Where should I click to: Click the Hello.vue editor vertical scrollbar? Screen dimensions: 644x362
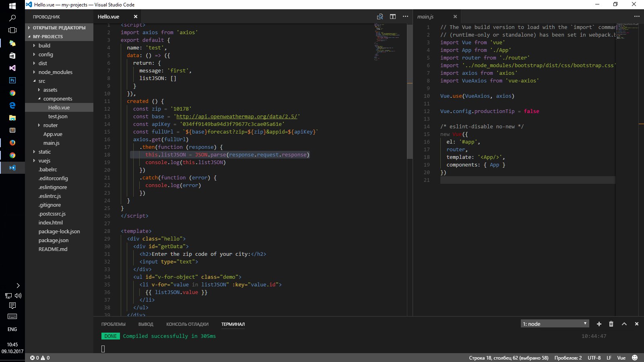[410, 92]
